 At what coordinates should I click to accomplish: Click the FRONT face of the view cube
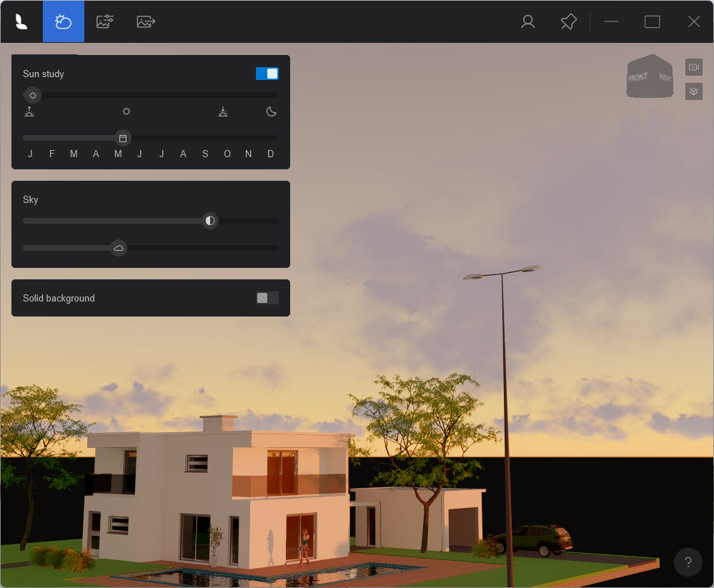tap(637, 76)
